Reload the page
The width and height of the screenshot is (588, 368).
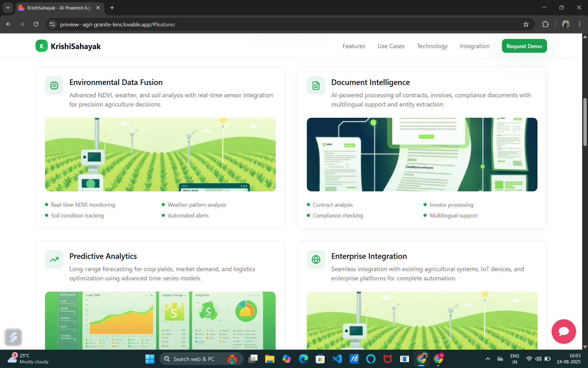[x=36, y=24]
